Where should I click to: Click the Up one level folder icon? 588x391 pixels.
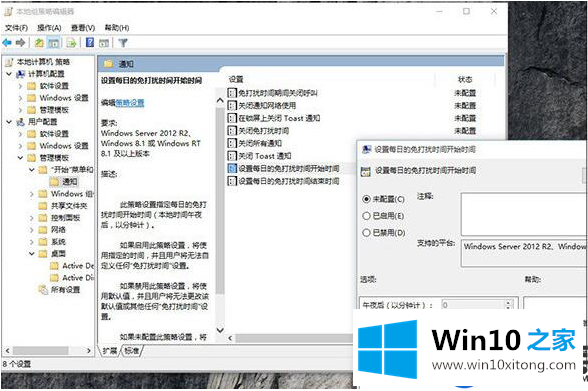[39, 43]
